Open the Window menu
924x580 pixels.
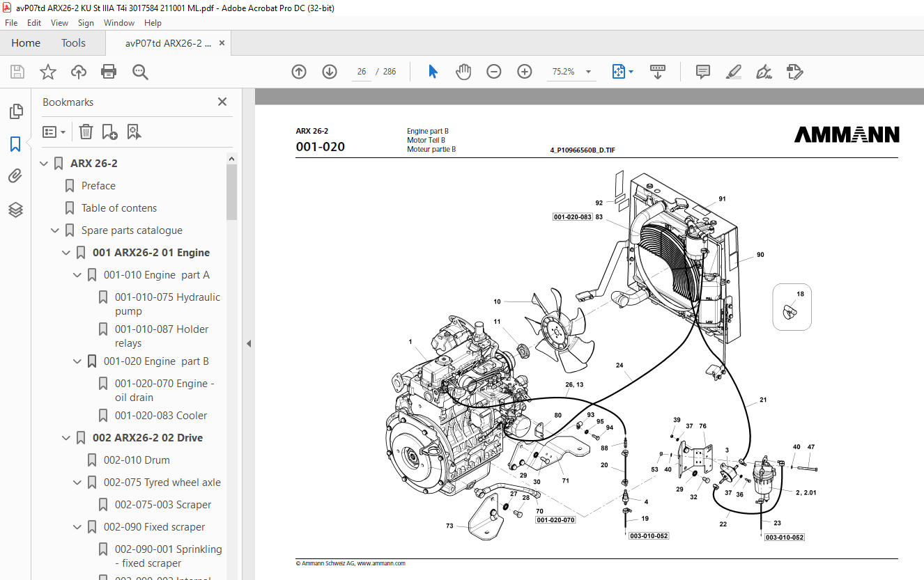(x=119, y=22)
